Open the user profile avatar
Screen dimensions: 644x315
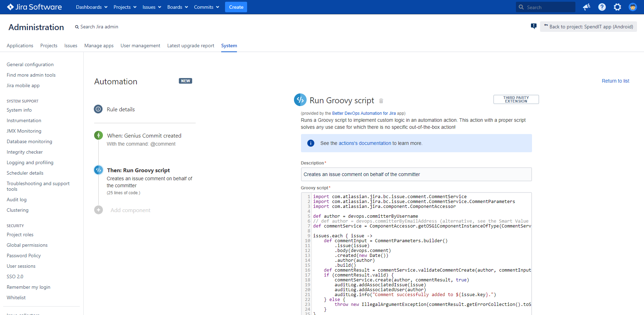[x=633, y=7]
